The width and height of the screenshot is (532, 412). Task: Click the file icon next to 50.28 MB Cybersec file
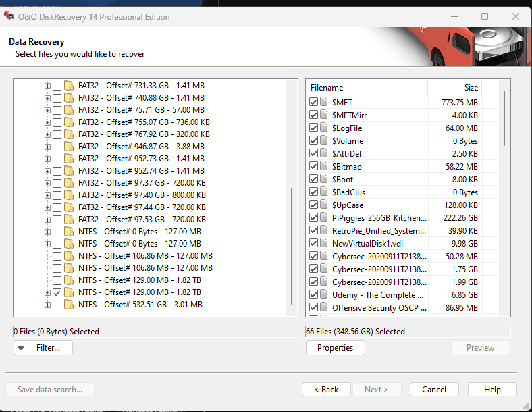324,256
